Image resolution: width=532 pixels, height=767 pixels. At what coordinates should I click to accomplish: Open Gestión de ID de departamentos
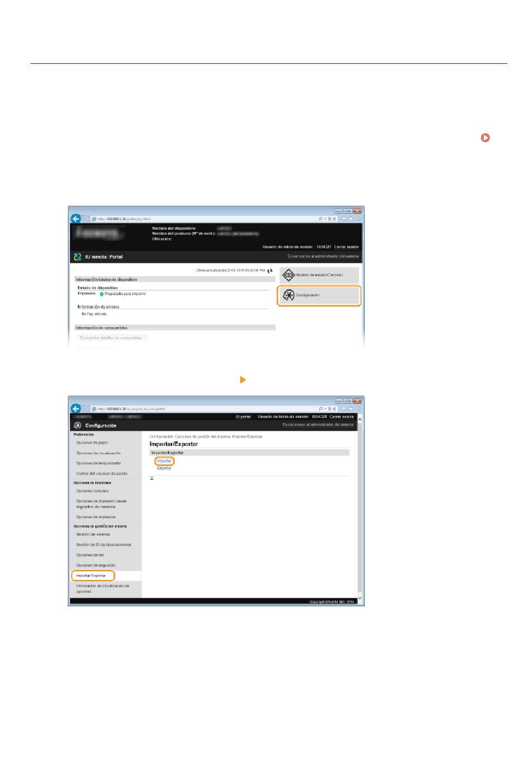(103, 545)
